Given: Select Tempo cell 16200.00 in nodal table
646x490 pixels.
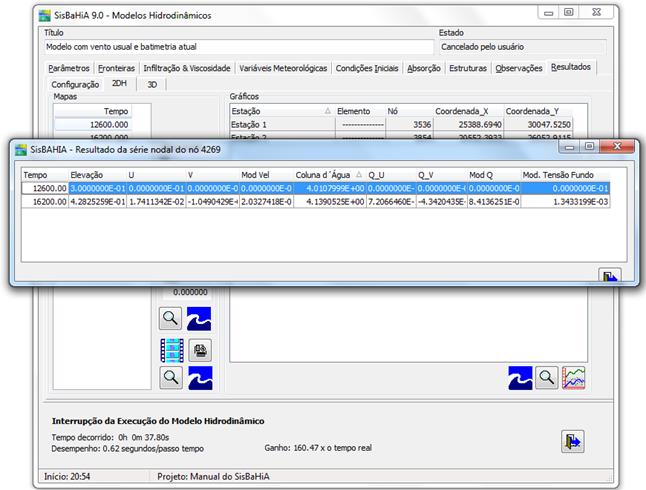Looking at the screenshot, I should (45, 202).
